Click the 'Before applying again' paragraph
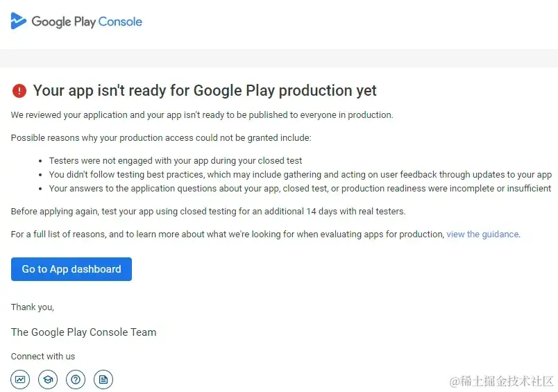558x392 pixels. point(208,212)
